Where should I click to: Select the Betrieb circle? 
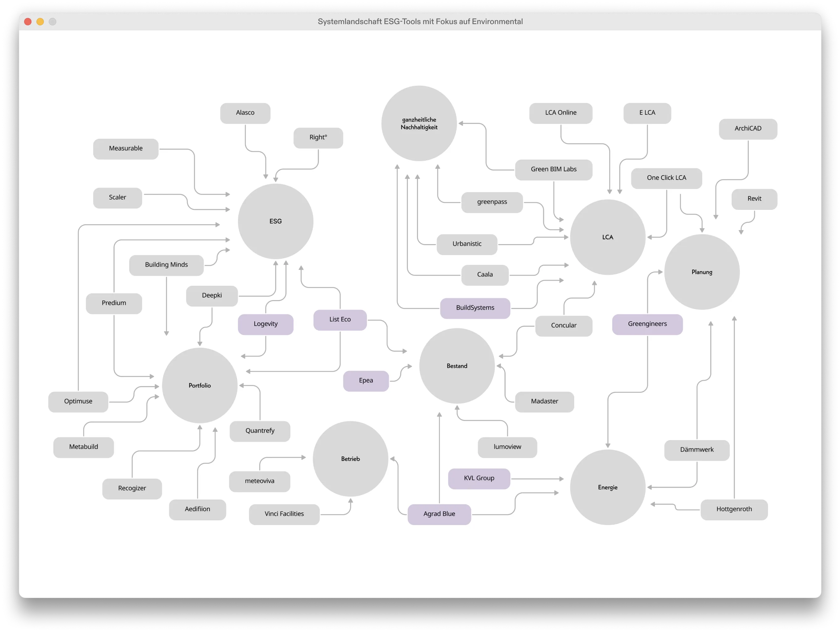(x=350, y=459)
